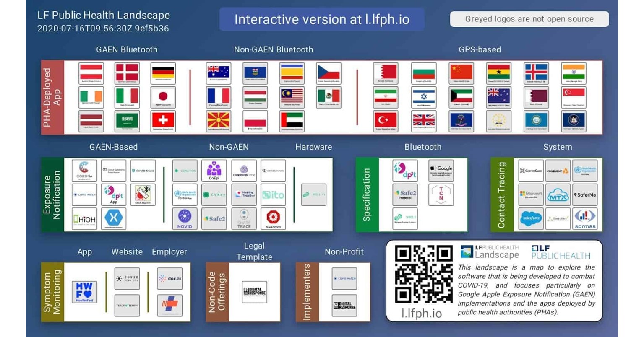Click the COVID Near You website card
This screenshot has height=337, width=644.
127,279
